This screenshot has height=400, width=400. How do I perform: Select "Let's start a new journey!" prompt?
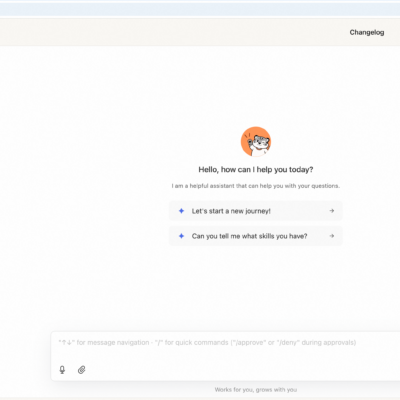(x=256, y=211)
